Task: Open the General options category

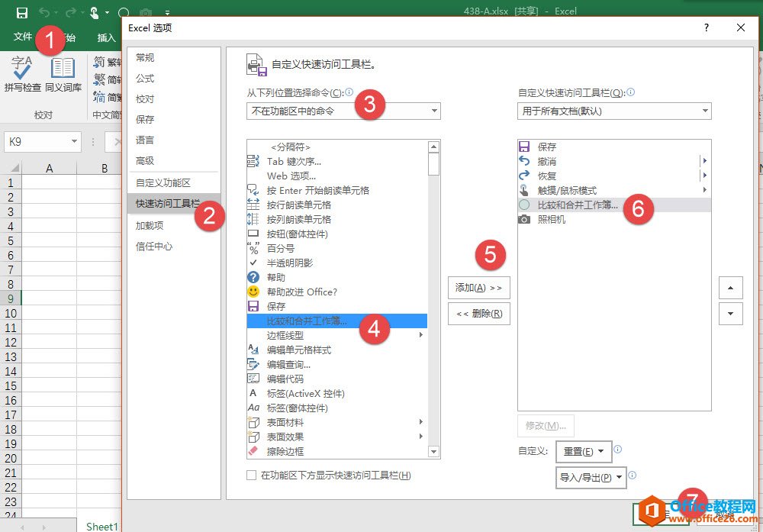Action: (x=145, y=57)
